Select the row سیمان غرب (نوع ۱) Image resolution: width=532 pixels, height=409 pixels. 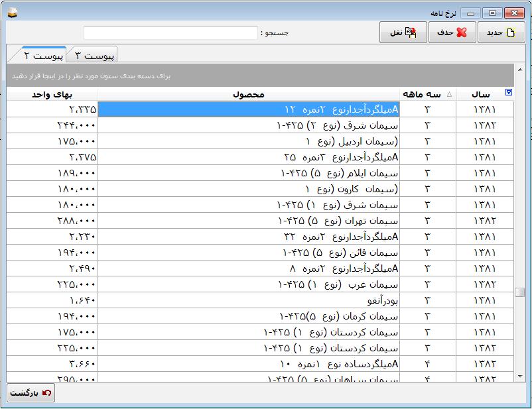(x=260, y=284)
